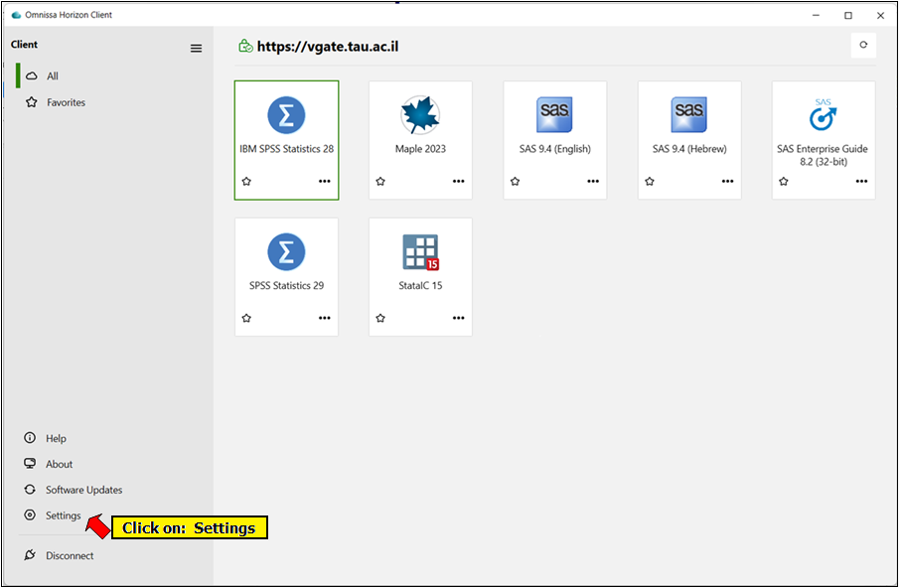Maximize the Horizon Client window
The height and width of the screenshot is (588, 899).
click(x=848, y=16)
